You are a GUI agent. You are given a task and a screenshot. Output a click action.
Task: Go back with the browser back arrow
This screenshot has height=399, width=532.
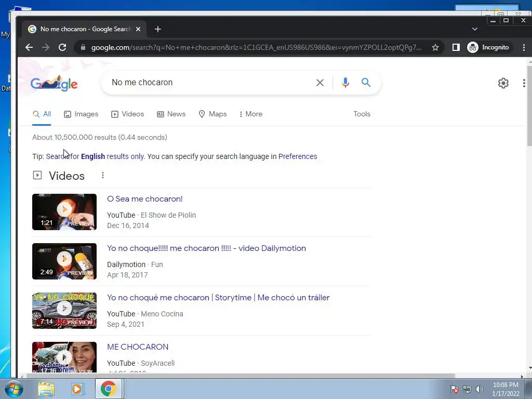pyautogui.click(x=29, y=47)
